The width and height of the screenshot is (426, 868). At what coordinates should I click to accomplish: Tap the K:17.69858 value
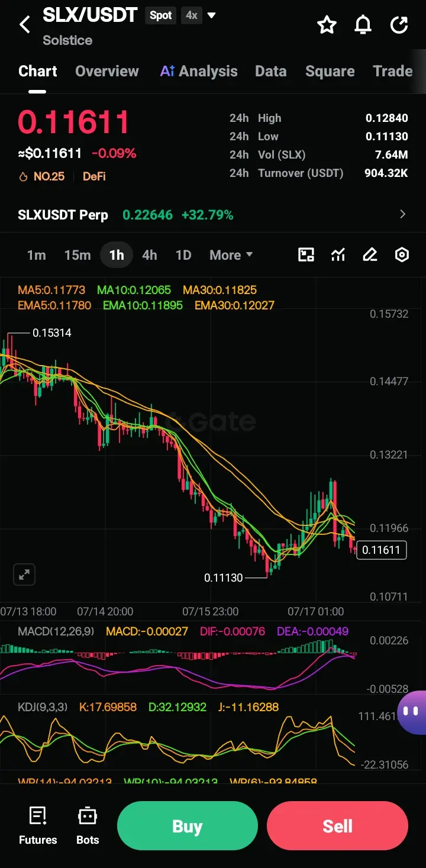click(108, 707)
